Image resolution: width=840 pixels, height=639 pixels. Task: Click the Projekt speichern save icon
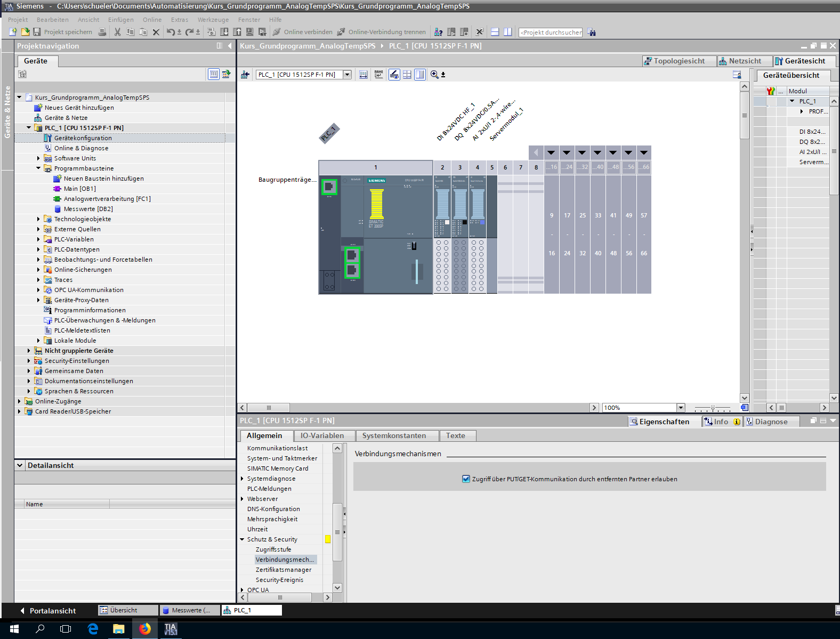37,32
